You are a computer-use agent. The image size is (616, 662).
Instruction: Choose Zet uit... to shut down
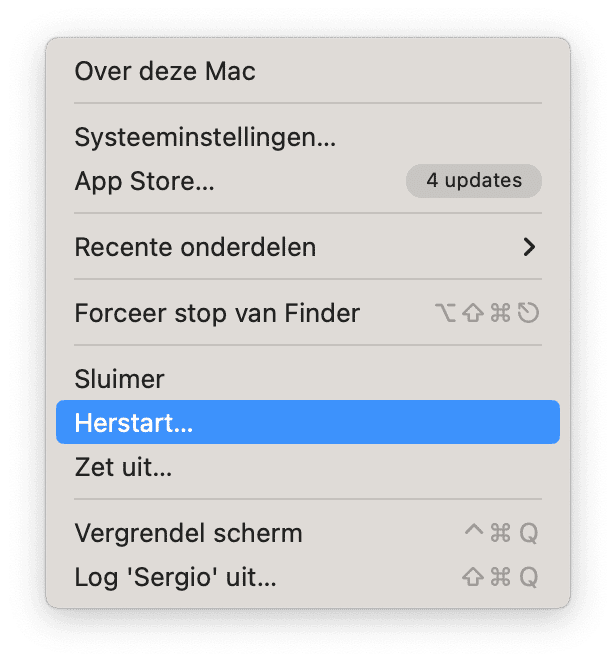click(x=123, y=466)
